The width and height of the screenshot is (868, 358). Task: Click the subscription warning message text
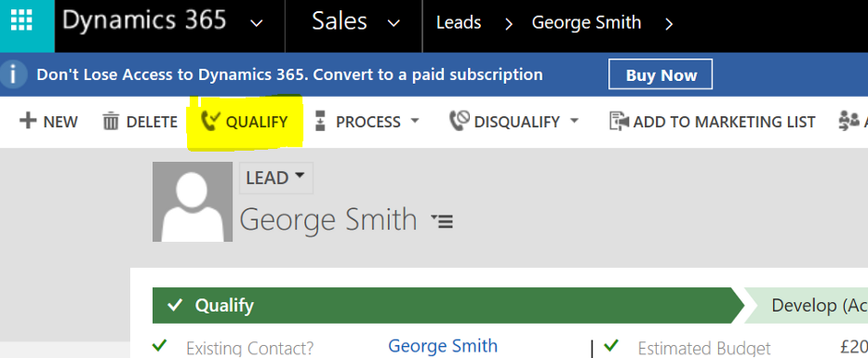289,74
